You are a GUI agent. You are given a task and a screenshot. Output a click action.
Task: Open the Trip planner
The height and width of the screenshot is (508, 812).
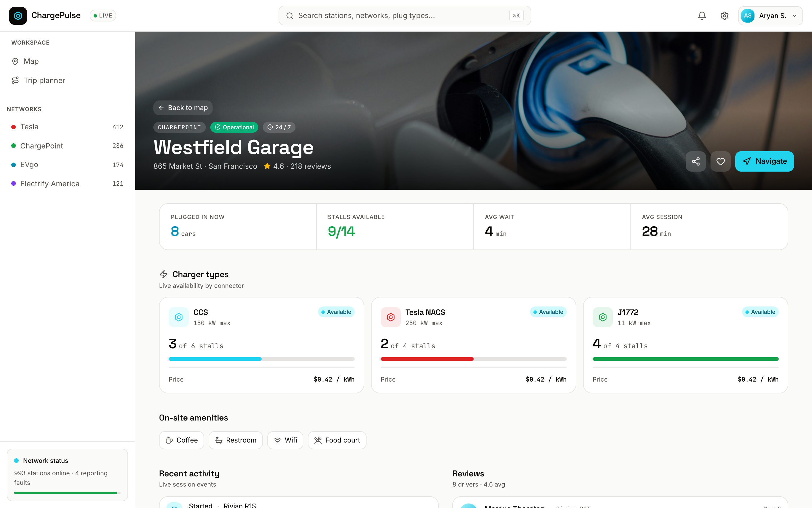67,80
